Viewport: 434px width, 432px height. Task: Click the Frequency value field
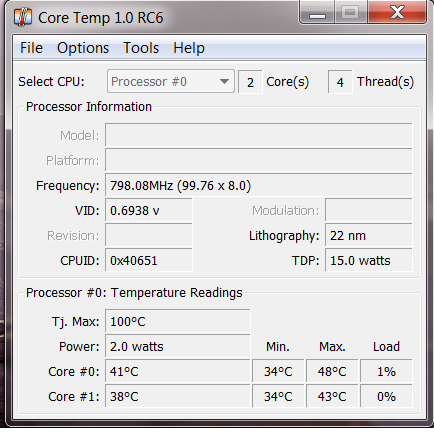point(259,185)
